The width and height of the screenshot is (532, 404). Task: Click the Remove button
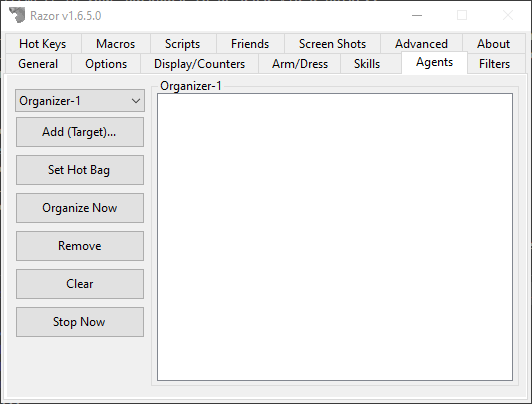(80, 246)
